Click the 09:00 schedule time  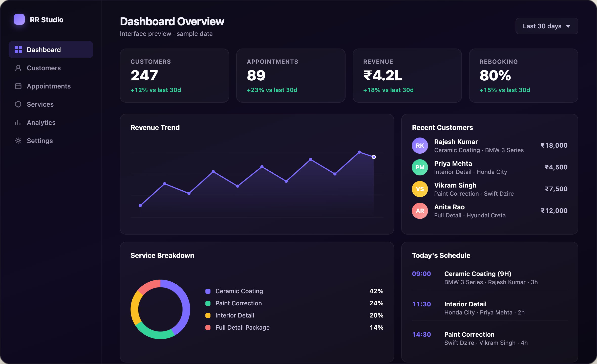421,274
